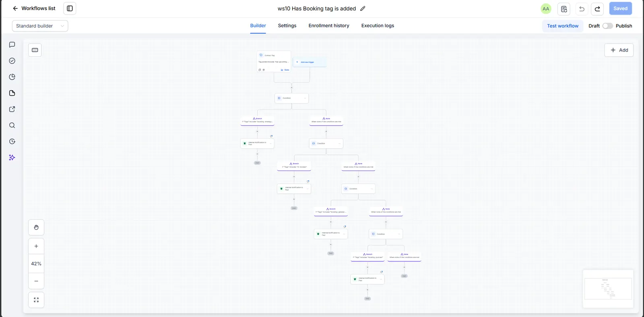Click the Add button on the canvas

(x=619, y=50)
